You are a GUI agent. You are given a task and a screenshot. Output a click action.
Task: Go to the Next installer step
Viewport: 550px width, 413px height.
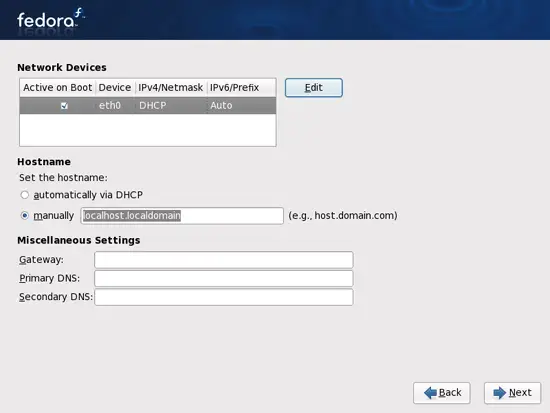click(x=512, y=393)
